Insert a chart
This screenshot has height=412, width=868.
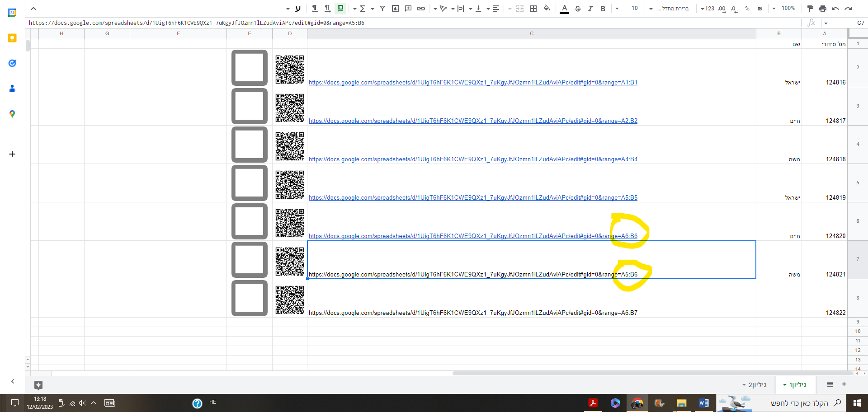point(396,9)
